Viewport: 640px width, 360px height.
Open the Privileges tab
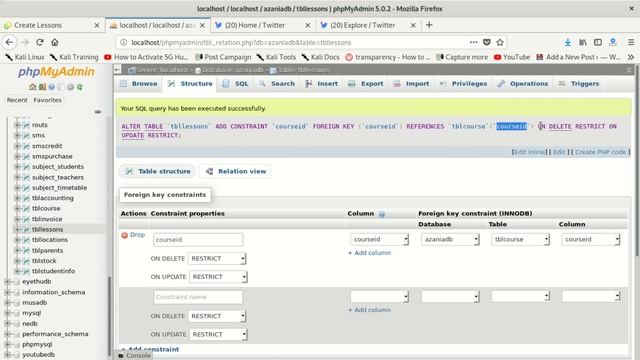click(x=463, y=84)
